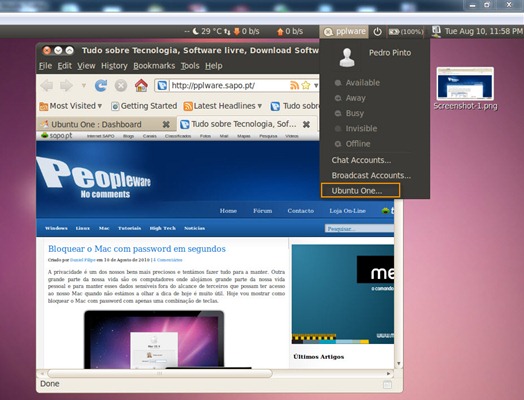This screenshot has height=400, width=524.
Task: Open the Tudo sobre bookmark in the toolbar
Action: pos(295,106)
